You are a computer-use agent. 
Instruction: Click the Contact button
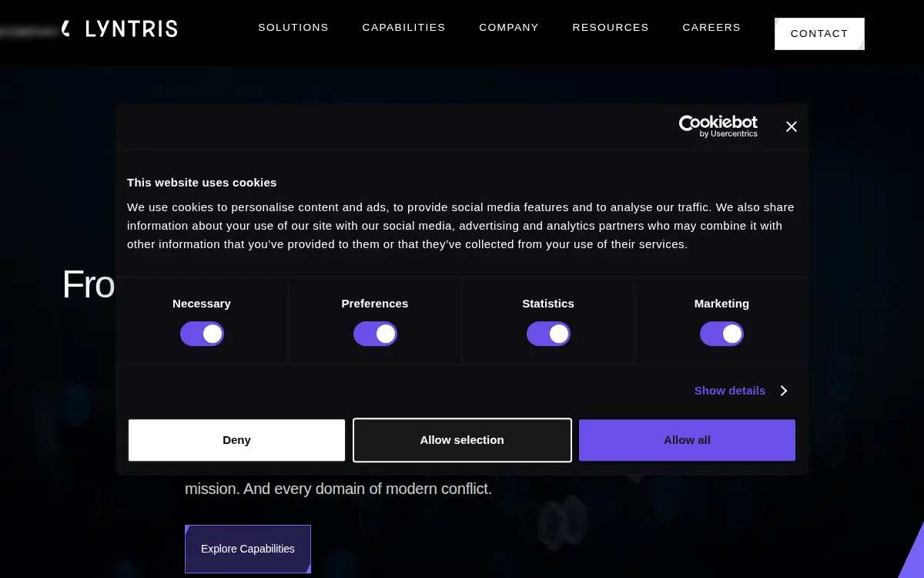(819, 34)
